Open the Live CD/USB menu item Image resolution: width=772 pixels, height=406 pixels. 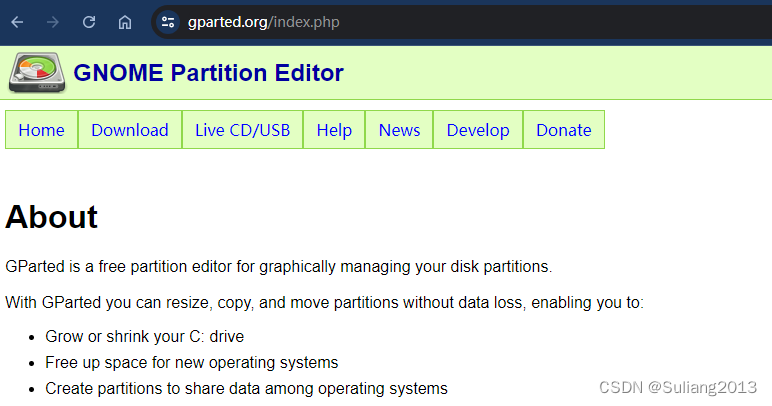(x=243, y=130)
